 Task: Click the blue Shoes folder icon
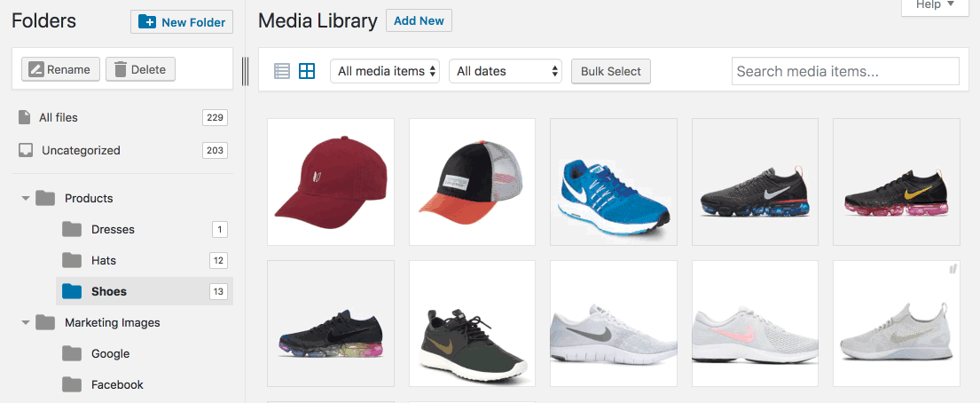[72, 291]
